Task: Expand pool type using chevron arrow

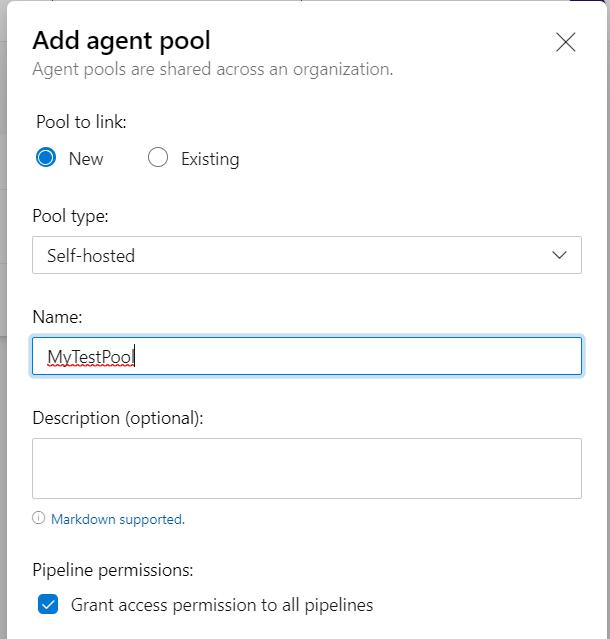Action: [x=559, y=255]
